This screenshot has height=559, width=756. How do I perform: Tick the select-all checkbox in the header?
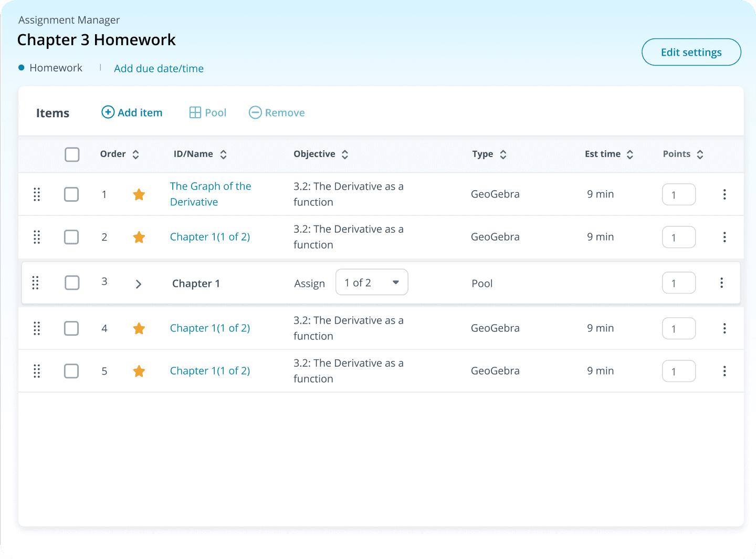[72, 154]
